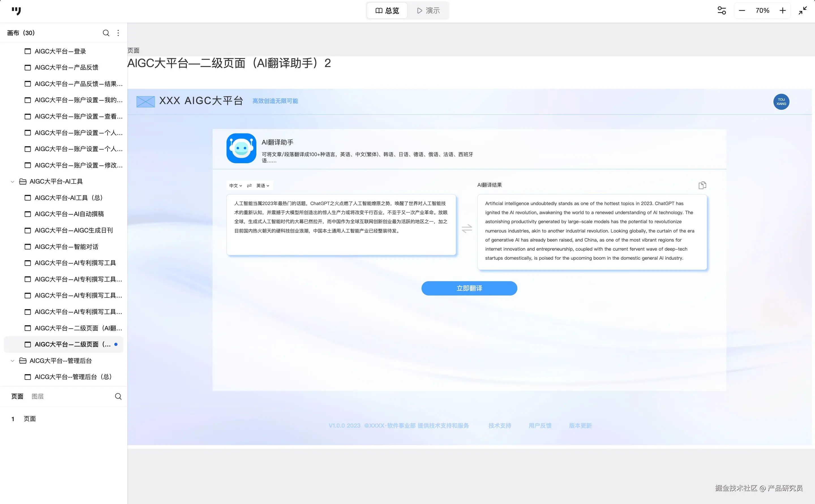Click the TOU XIANG avatar icon
Image resolution: width=815 pixels, height=504 pixels.
pos(781,102)
